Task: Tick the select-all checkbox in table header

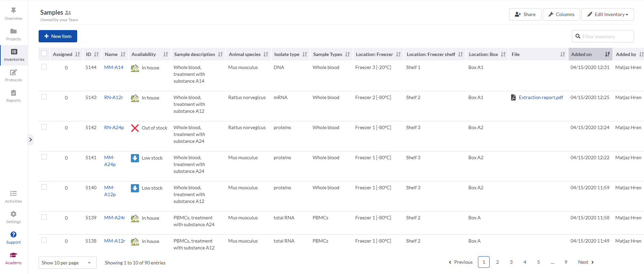Action: coord(44,53)
